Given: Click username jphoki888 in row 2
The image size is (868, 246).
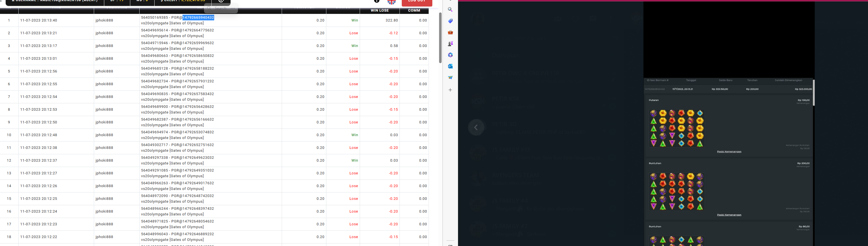Looking at the screenshot, I should [x=104, y=33].
